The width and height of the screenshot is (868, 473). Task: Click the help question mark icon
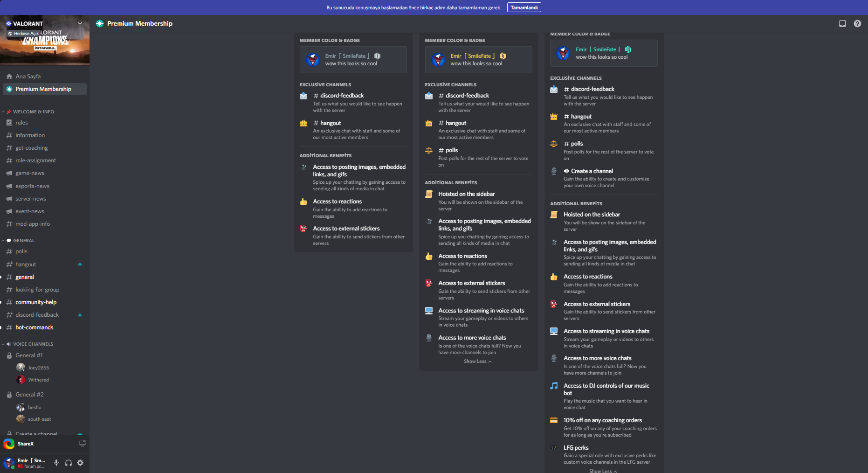pos(857,24)
